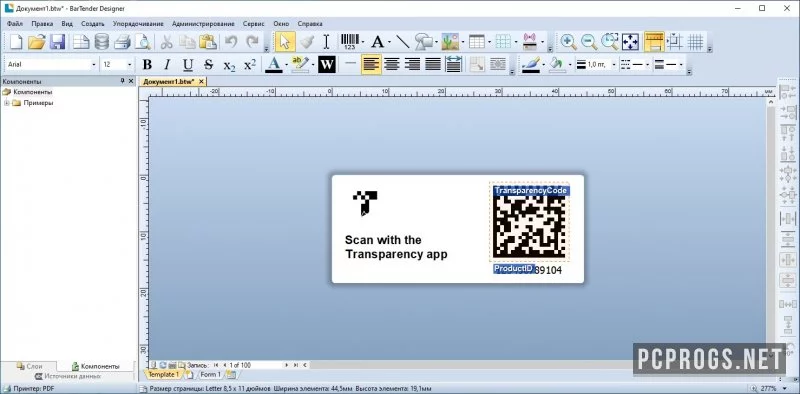Open Database Connection Setup icon
800x394 pixels.
pyautogui.click(x=102, y=42)
